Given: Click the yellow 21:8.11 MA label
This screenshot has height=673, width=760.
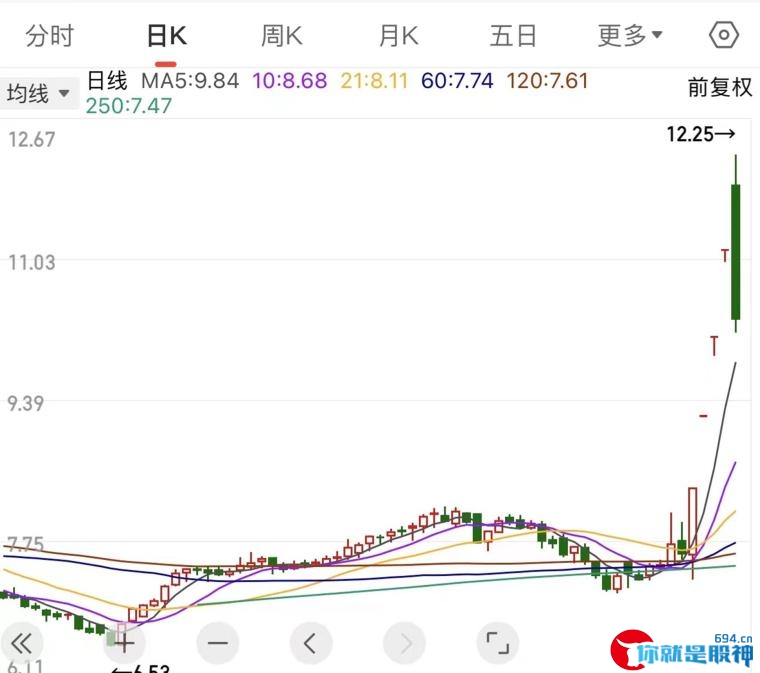Looking at the screenshot, I should [374, 81].
